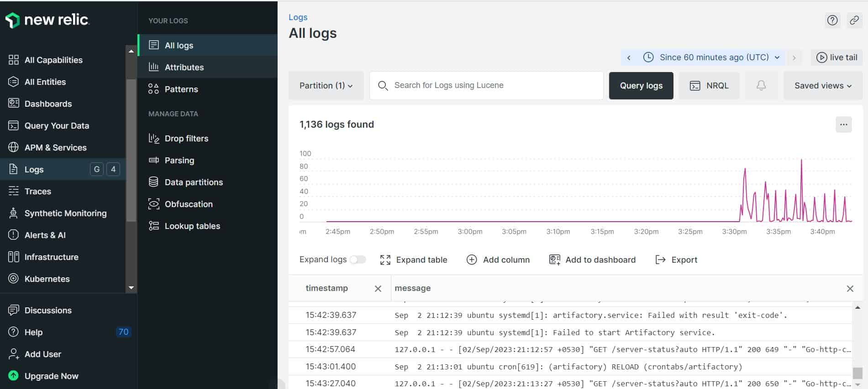This screenshot has width=868, height=389.
Task: Open the Kubernetes icon
Action: pyautogui.click(x=14, y=279)
